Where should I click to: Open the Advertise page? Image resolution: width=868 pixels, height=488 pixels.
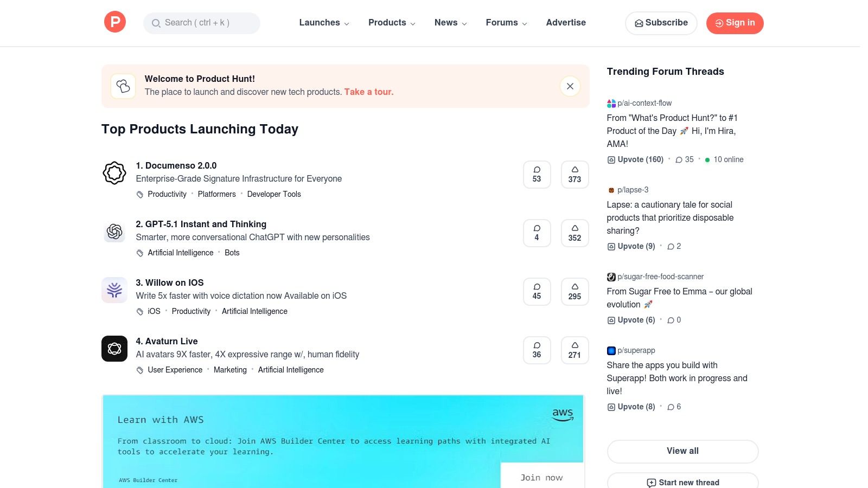(566, 23)
